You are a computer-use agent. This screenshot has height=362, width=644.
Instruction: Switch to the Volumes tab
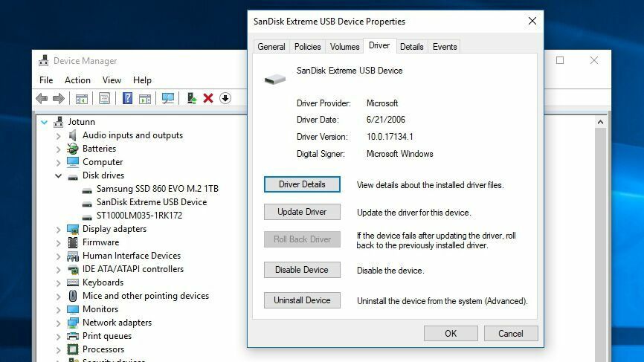[x=344, y=47]
